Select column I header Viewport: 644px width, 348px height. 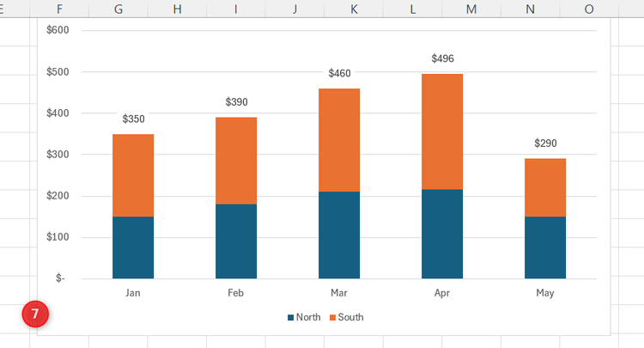pyautogui.click(x=236, y=9)
